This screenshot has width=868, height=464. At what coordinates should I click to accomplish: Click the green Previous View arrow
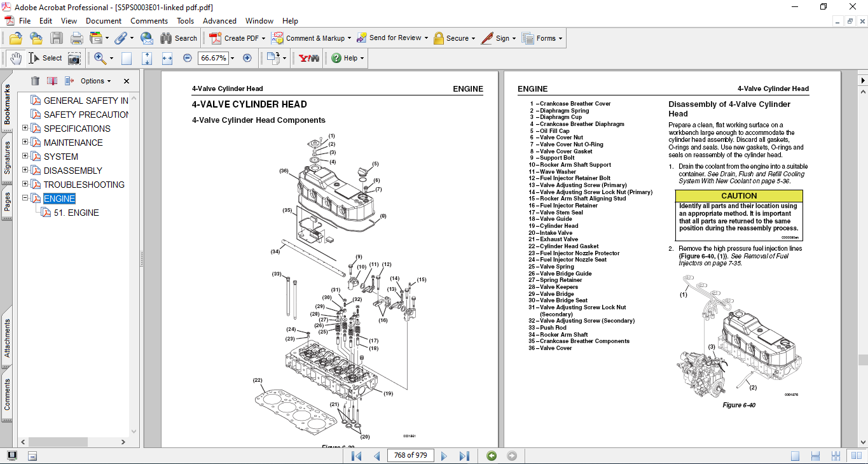pos(491,456)
